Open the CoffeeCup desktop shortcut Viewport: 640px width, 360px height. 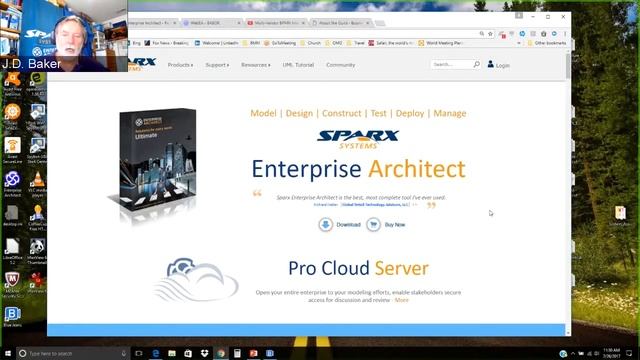point(37,218)
